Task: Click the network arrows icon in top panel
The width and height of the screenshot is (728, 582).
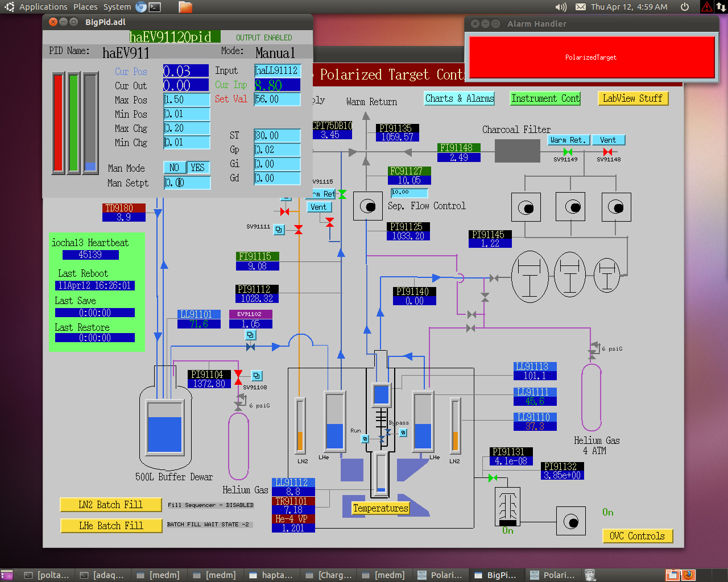Action: coord(721,7)
